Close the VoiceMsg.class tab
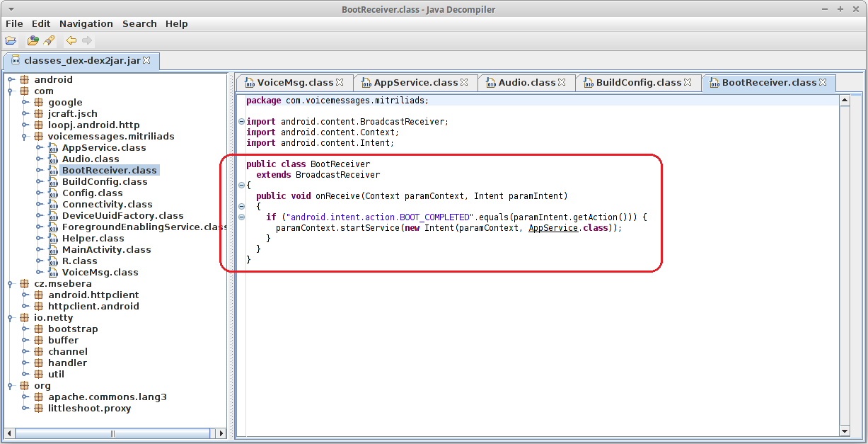 coord(340,82)
